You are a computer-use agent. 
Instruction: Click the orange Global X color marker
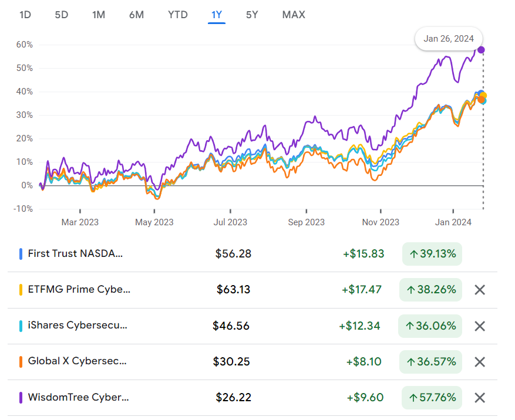tap(21, 362)
